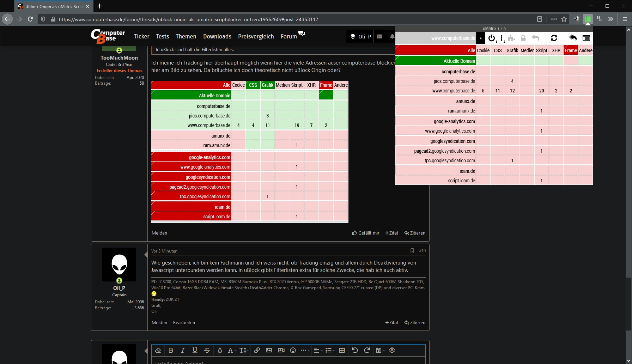632x364 pixels.
Task: Apply bold formatting in the editor
Action: click(171, 350)
